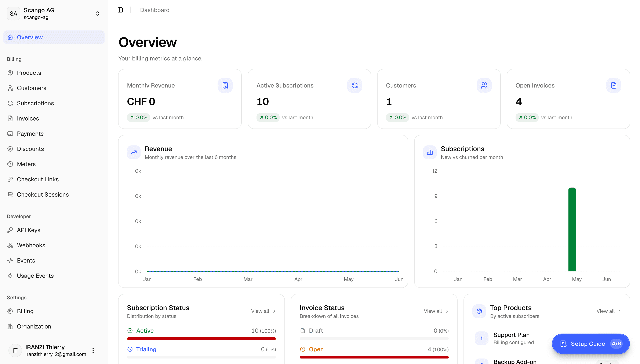Click the Usage Events lightning icon
The height and width of the screenshot is (364, 640).
click(10, 276)
